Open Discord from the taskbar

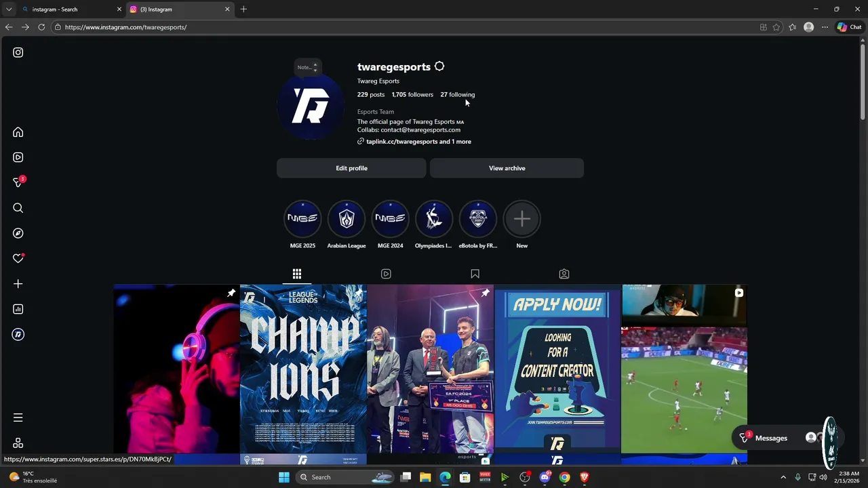tap(545, 477)
